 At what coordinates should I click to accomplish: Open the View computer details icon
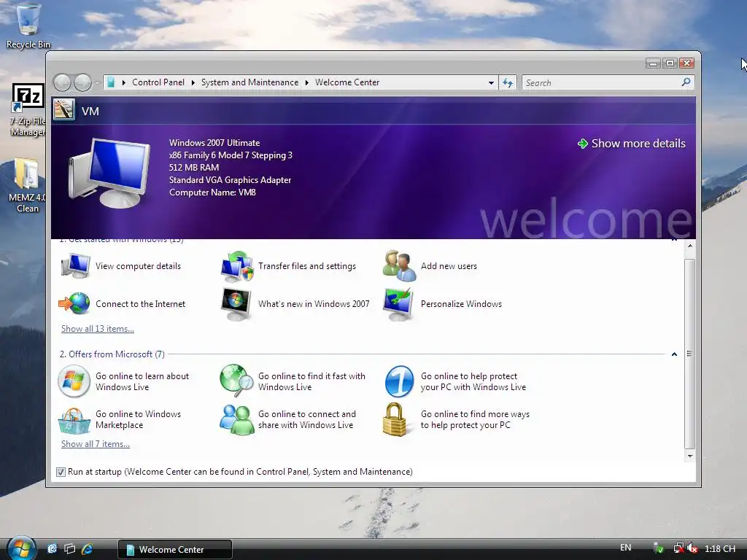[x=75, y=265]
